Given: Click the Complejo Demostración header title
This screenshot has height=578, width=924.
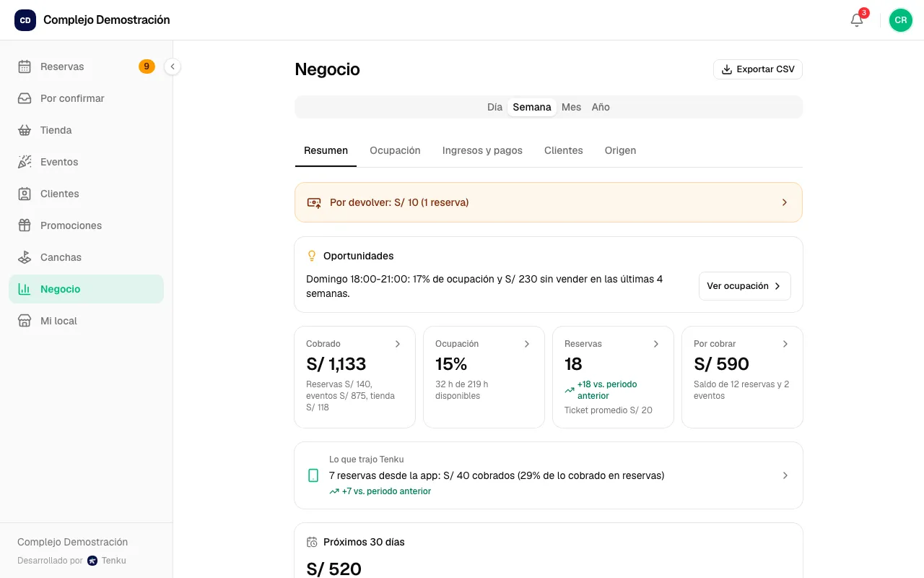Looking at the screenshot, I should (x=107, y=20).
